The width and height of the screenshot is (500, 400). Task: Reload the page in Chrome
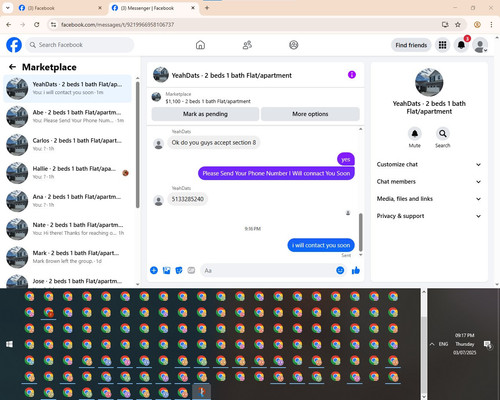pos(37,25)
